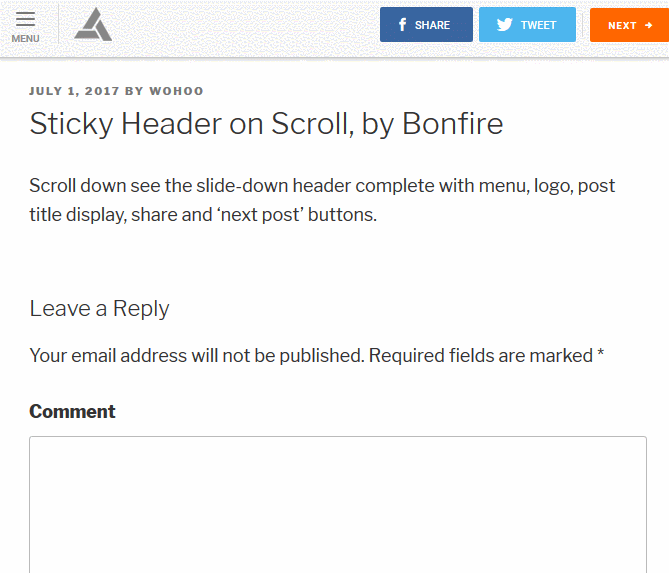Visit the WOHOO author link
This screenshot has width=669, height=573.
(176, 91)
